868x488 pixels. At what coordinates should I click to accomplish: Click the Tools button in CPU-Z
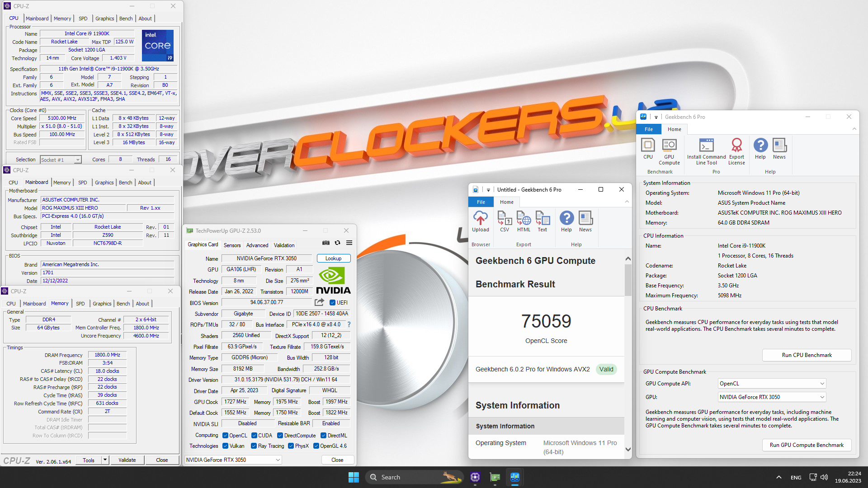tap(89, 460)
